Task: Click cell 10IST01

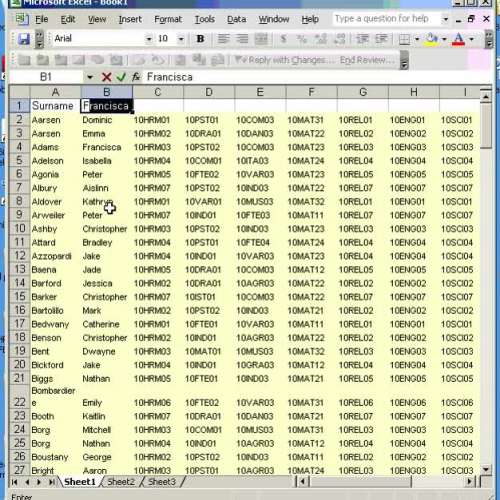Action: pos(209,297)
